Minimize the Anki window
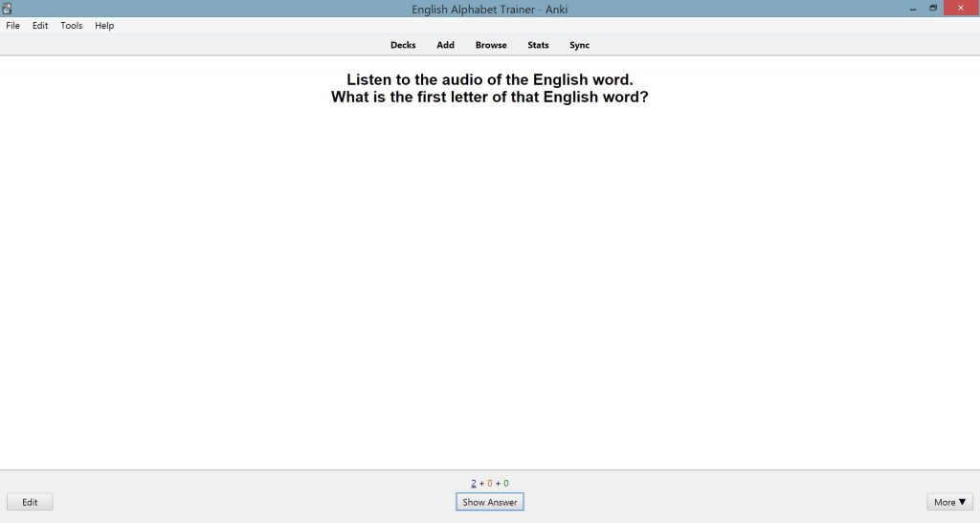 click(913, 8)
